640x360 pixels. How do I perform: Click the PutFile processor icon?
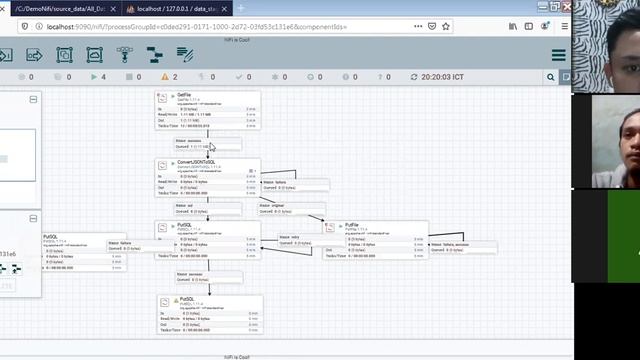click(330, 228)
